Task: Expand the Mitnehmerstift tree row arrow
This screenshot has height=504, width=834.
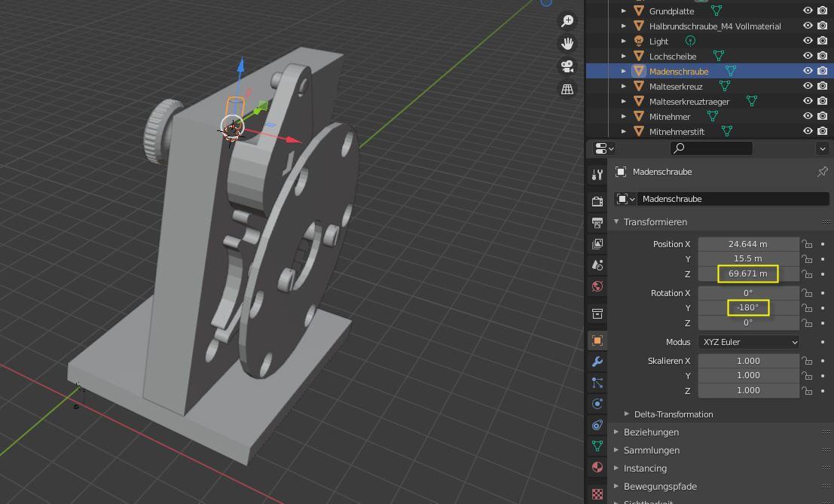Action: 624,131
